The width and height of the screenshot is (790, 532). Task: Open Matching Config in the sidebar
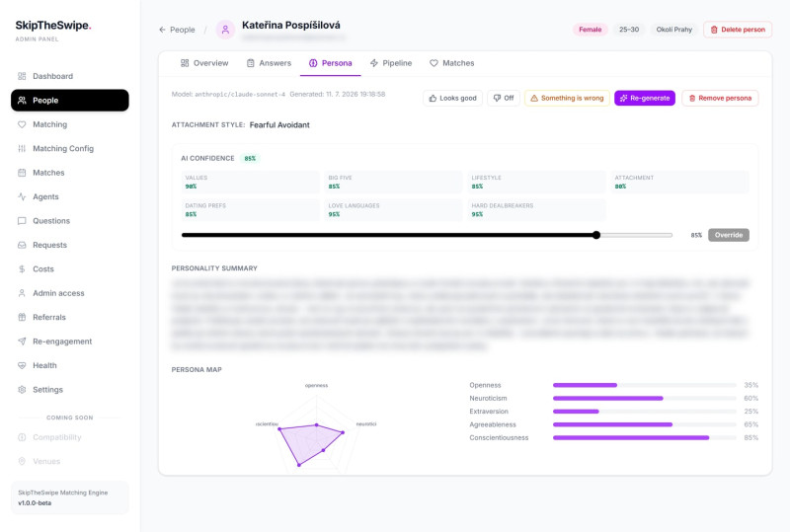69,149
